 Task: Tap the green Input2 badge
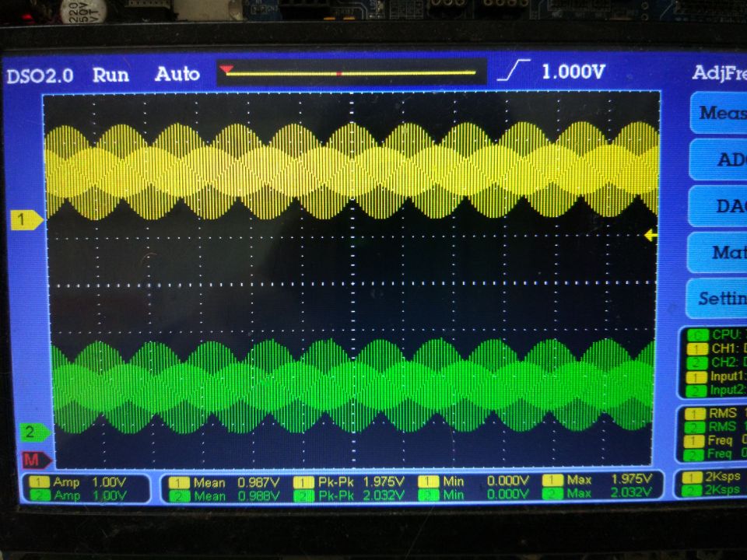[696, 391]
